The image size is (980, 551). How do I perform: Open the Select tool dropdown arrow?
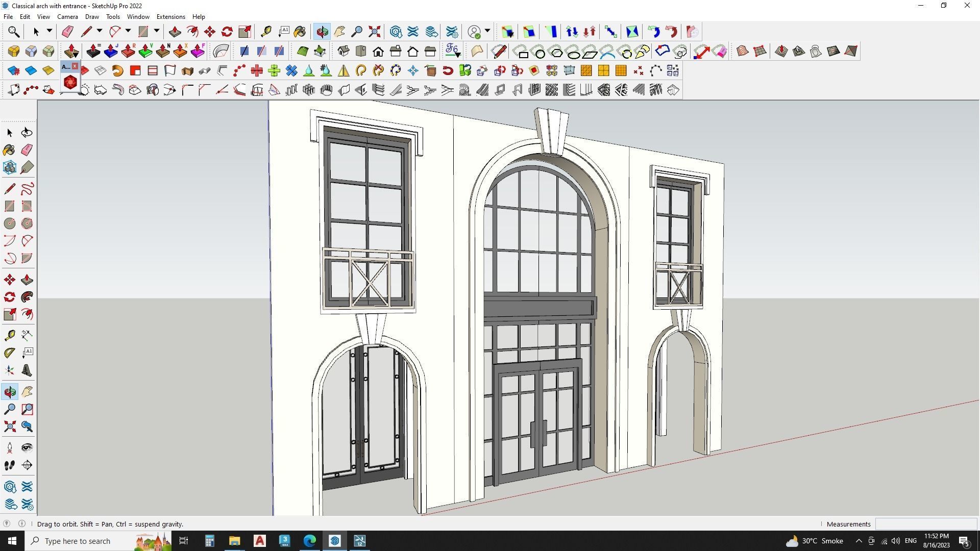point(49,32)
